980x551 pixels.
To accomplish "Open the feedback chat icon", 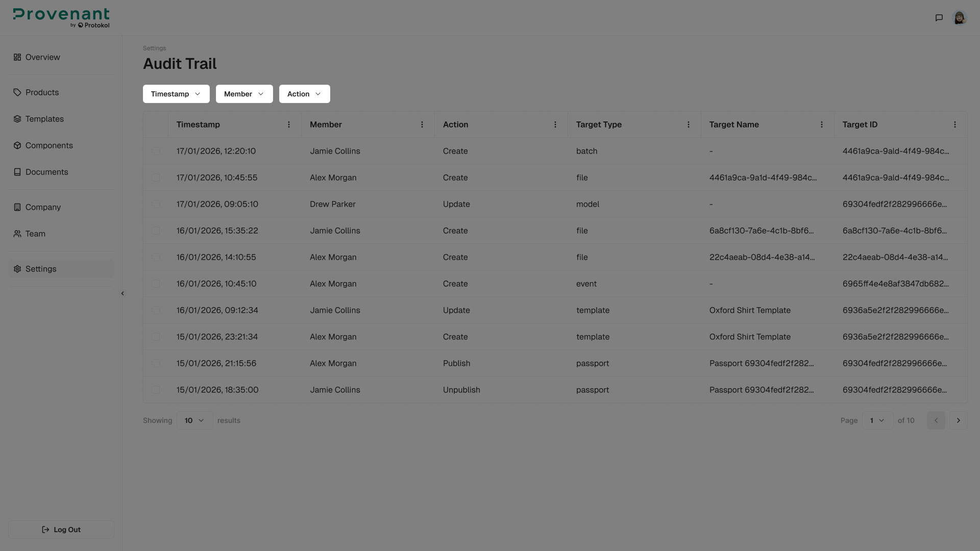I will coord(939,18).
